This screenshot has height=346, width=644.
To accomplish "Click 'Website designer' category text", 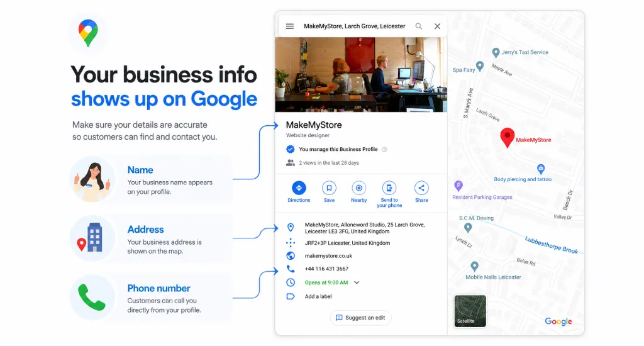I will tap(308, 135).
